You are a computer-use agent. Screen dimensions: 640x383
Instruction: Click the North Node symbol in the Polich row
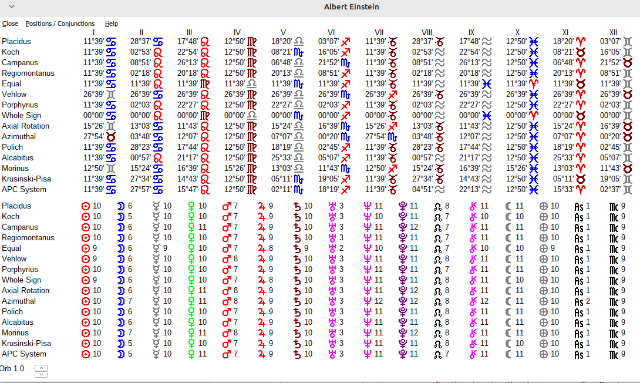[x=438, y=312]
